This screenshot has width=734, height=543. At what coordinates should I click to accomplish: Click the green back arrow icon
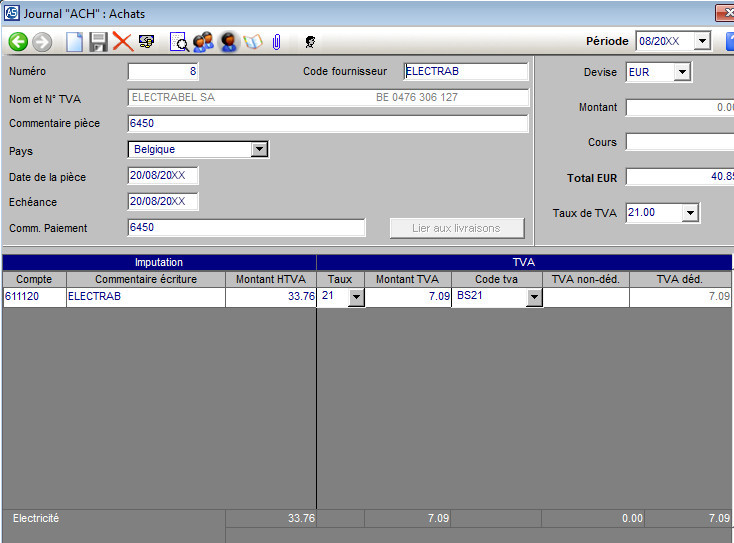click(18, 42)
